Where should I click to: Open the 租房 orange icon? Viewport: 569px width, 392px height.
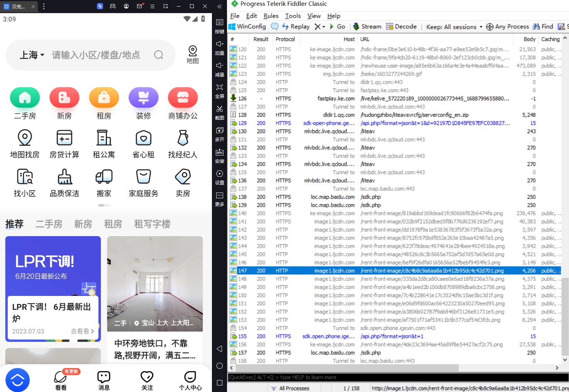point(104,98)
